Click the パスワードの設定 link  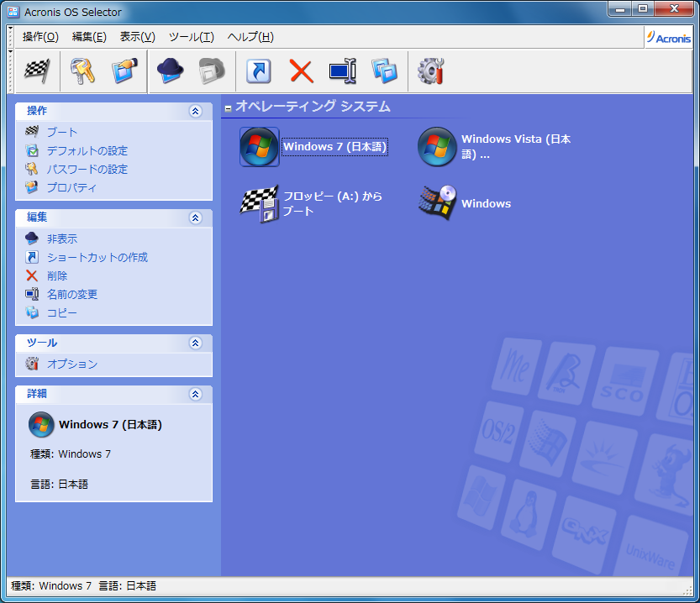coord(87,169)
